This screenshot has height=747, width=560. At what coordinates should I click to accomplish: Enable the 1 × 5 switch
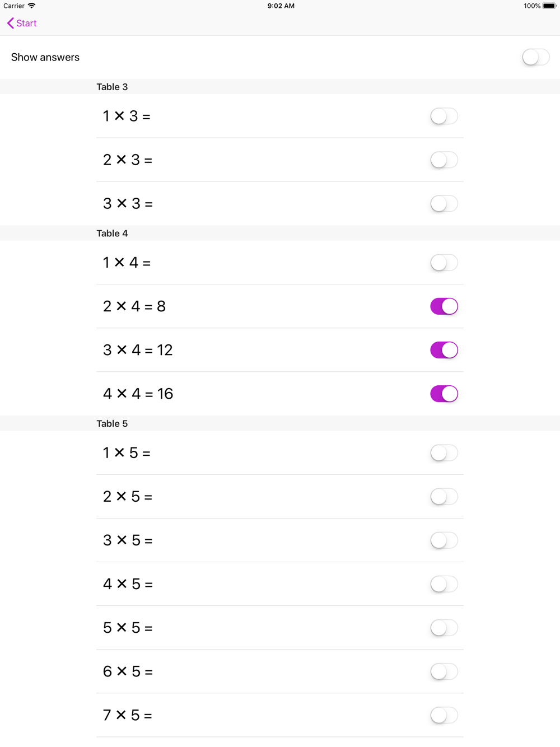tap(444, 453)
